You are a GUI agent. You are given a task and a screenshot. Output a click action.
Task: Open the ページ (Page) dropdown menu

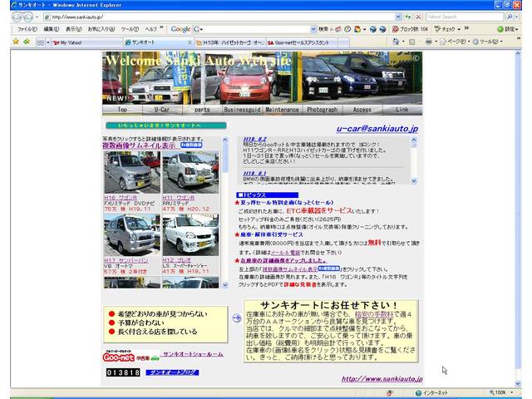(455, 42)
